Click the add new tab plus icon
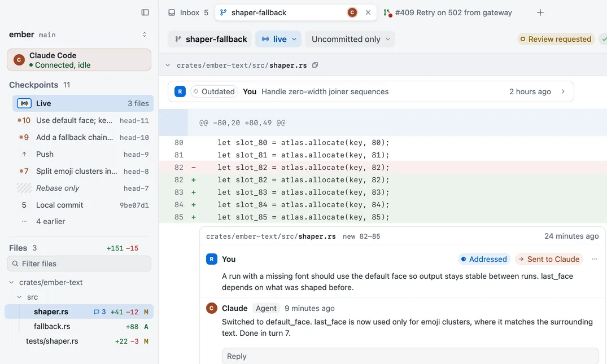 click(x=540, y=12)
